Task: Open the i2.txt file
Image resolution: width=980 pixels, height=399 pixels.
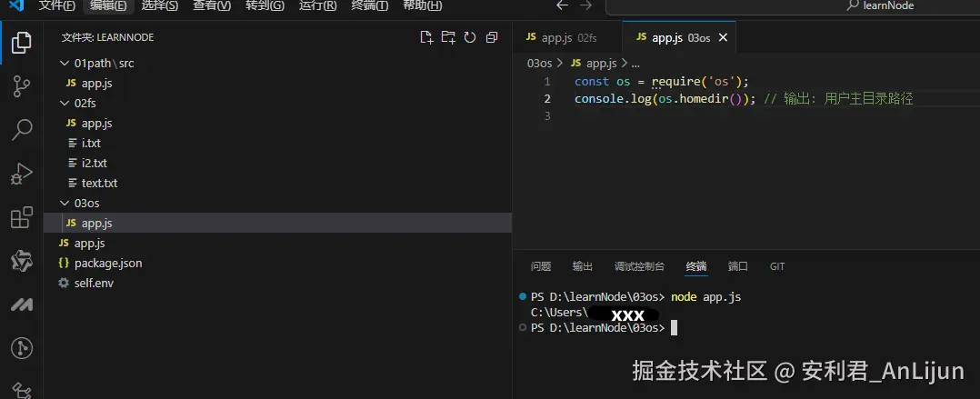Action: pyautogui.click(x=277, y=163)
